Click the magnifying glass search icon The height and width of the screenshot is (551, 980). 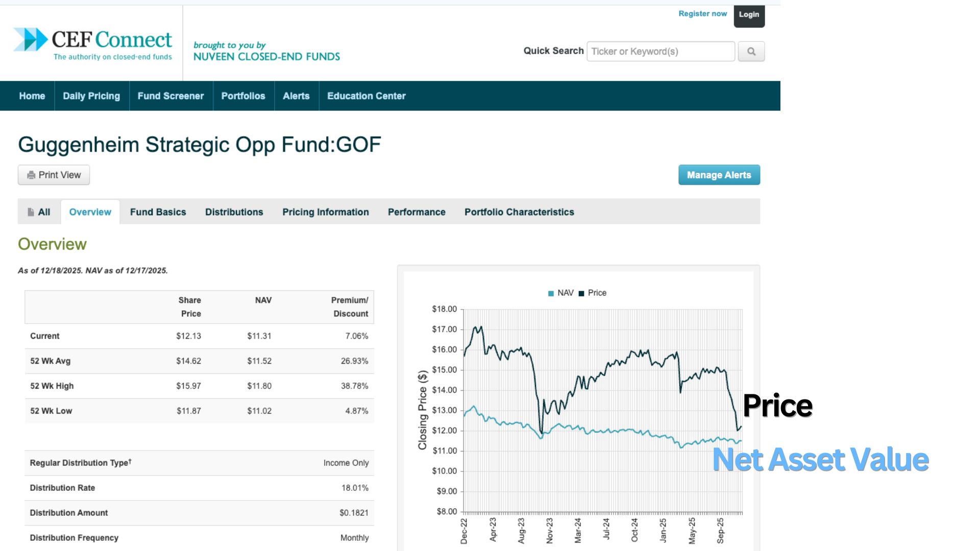click(751, 52)
